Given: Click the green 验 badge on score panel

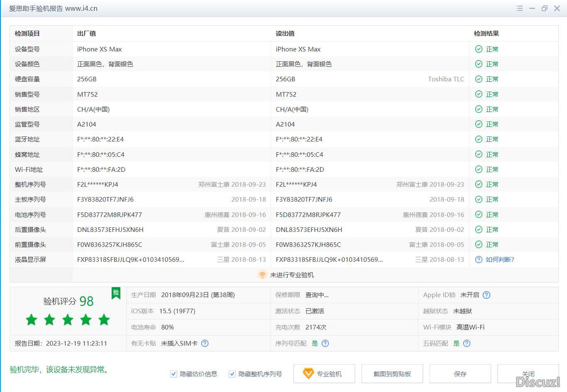Looking at the screenshot, I should 116,293.
